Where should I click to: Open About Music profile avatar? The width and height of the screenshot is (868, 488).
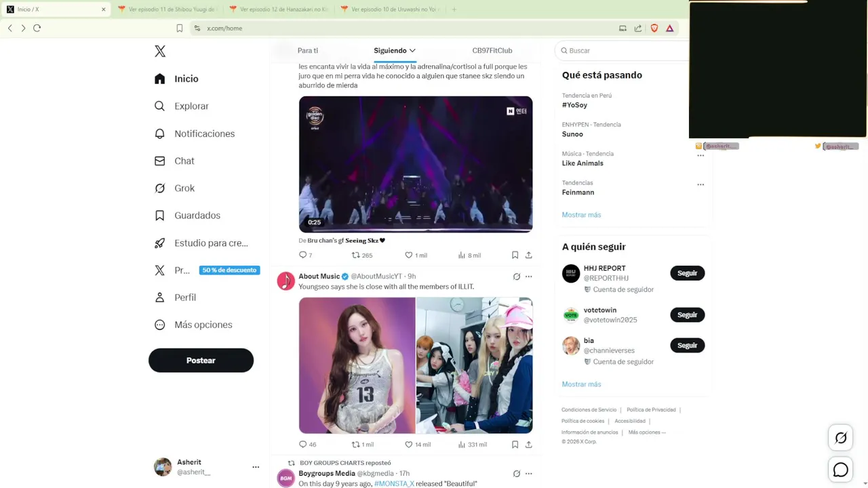(x=286, y=281)
